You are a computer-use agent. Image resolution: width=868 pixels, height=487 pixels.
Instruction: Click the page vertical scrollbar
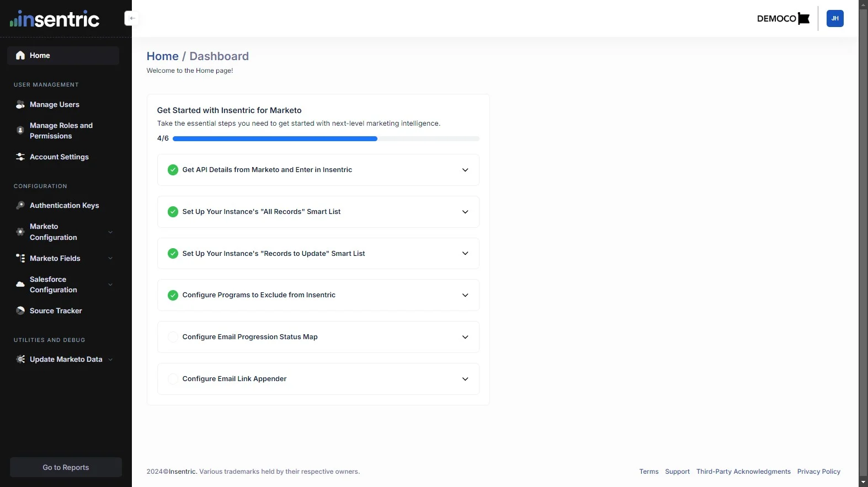[x=864, y=243]
